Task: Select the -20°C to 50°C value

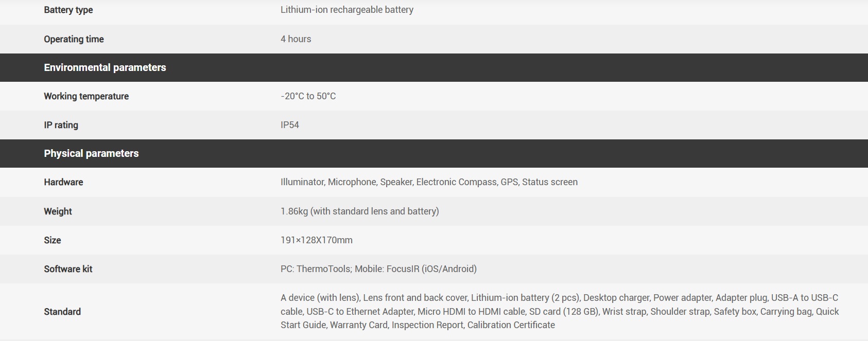Action: click(x=308, y=96)
